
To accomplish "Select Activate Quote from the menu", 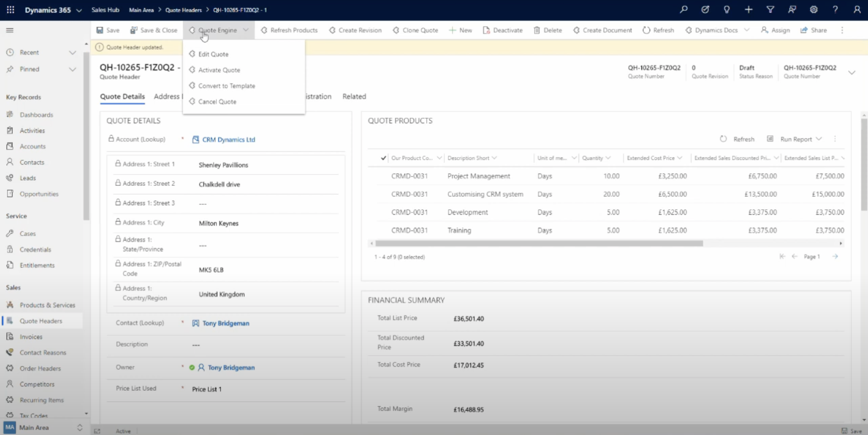I will 219,70.
